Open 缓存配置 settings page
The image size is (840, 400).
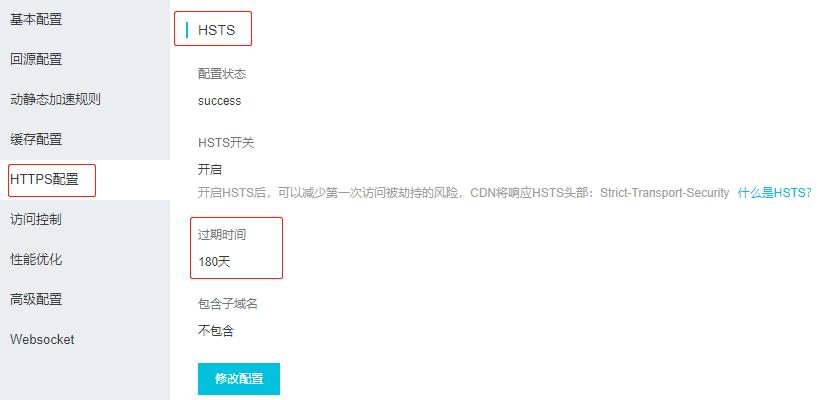click(x=36, y=139)
